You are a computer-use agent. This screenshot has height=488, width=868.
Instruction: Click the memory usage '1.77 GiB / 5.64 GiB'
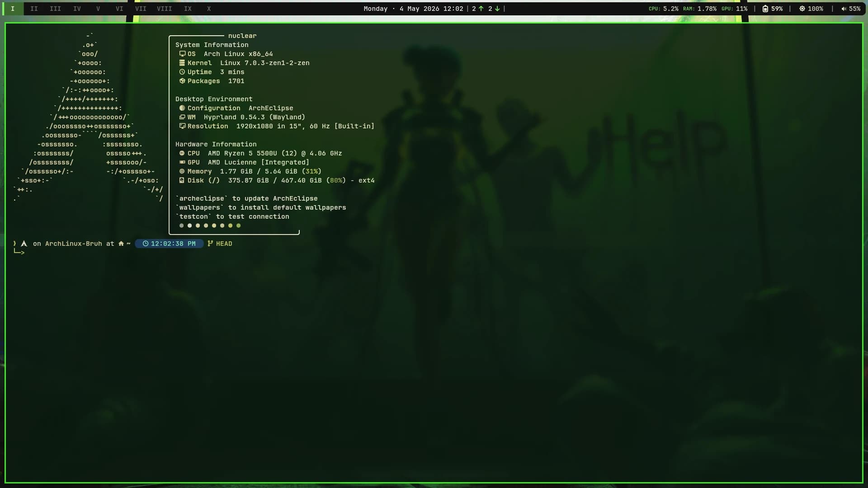(x=259, y=171)
